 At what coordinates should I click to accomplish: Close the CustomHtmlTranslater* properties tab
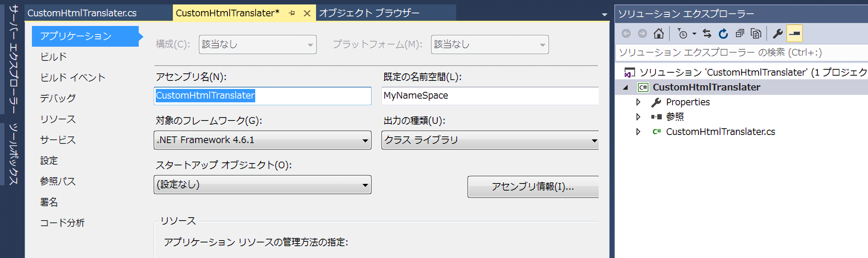click(307, 13)
